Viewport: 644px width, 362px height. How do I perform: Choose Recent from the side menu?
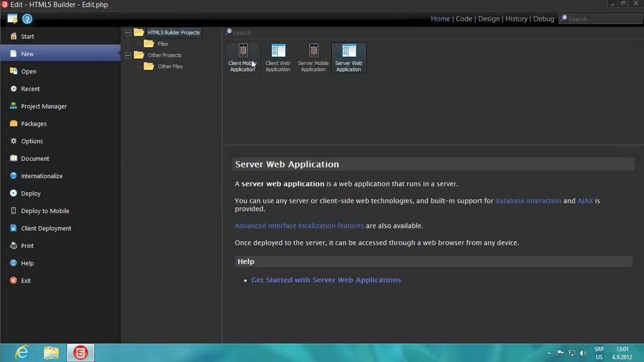click(60, 88)
